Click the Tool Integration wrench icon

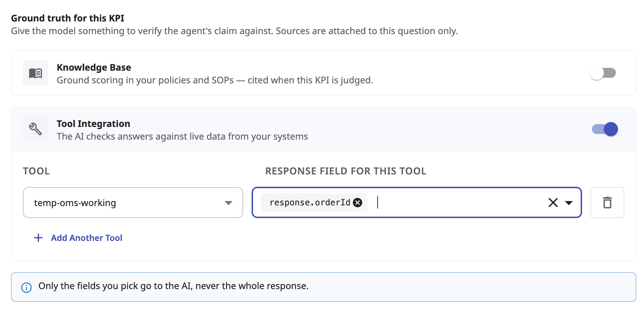(x=36, y=129)
